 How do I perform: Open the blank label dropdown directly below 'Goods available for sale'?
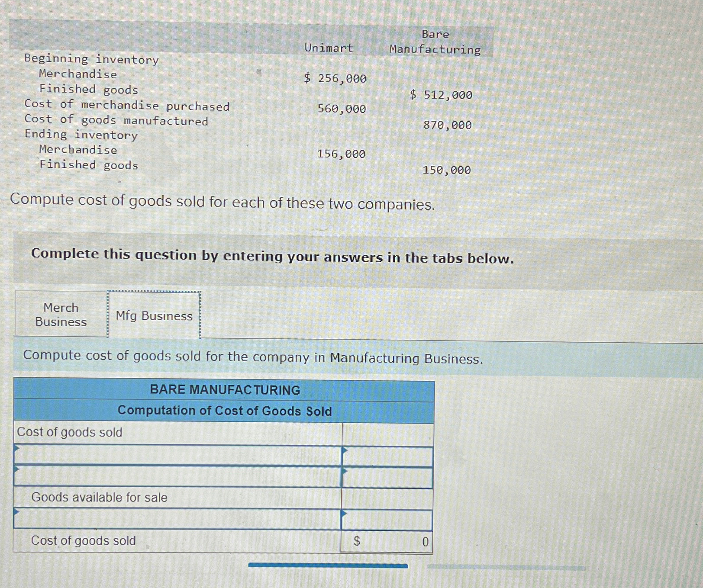click(x=177, y=519)
